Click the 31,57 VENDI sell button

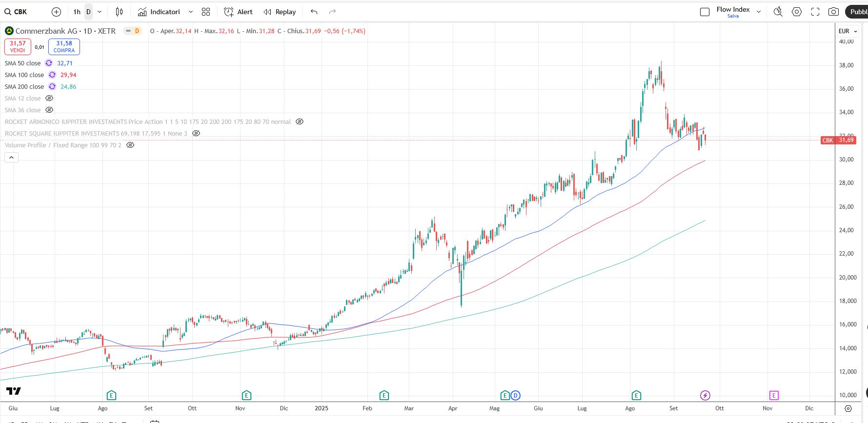[x=18, y=47]
